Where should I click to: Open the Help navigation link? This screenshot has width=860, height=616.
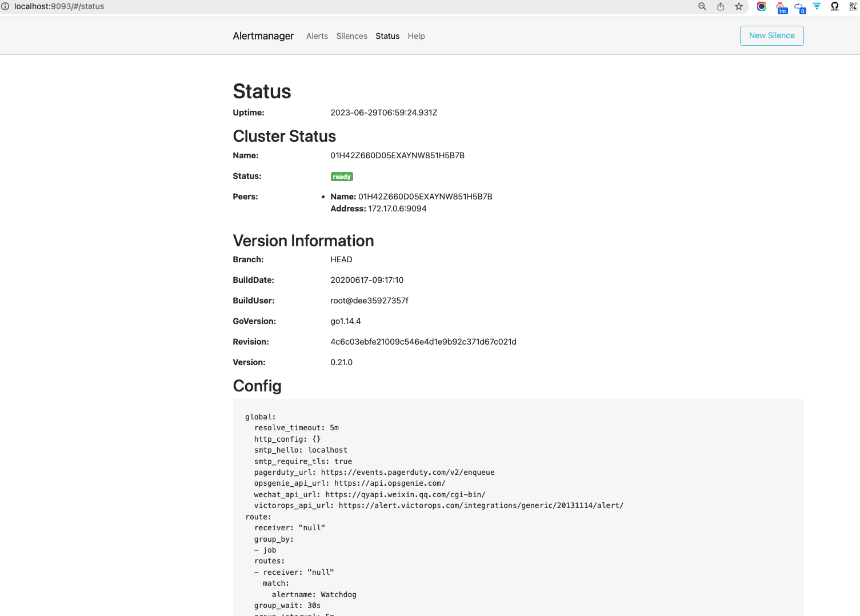click(x=416, y=36)
